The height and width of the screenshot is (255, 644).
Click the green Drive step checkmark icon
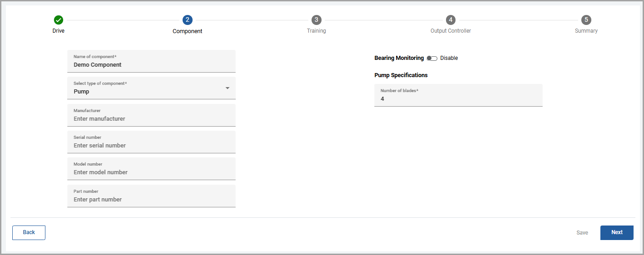59,20
